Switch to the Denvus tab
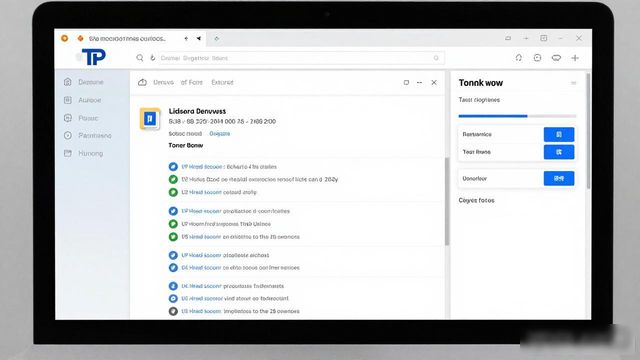This screenshot has height=360, width=640. point(163,82)
